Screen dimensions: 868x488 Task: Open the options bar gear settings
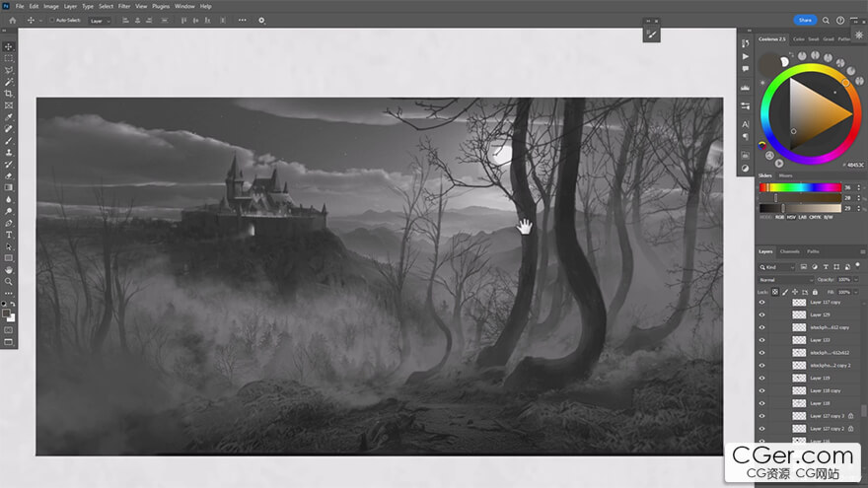coord(261,21)
